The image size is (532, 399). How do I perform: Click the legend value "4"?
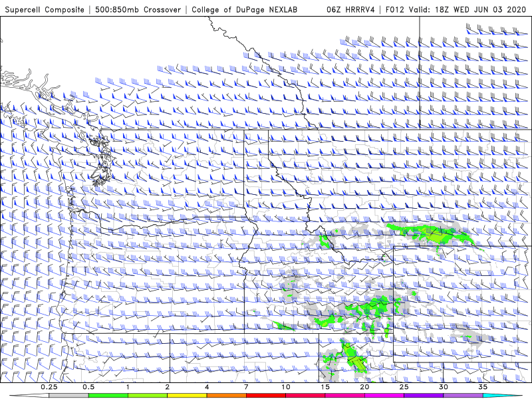pos(207,387)
